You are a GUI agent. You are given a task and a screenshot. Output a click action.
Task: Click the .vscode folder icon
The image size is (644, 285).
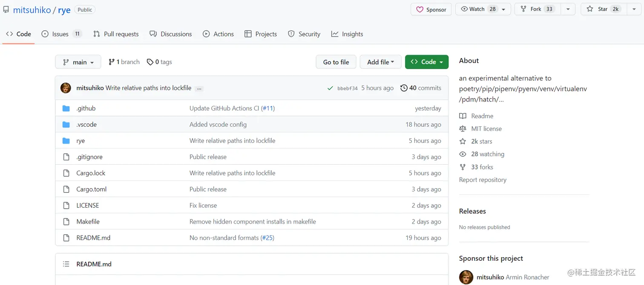(x=66, y=125)
